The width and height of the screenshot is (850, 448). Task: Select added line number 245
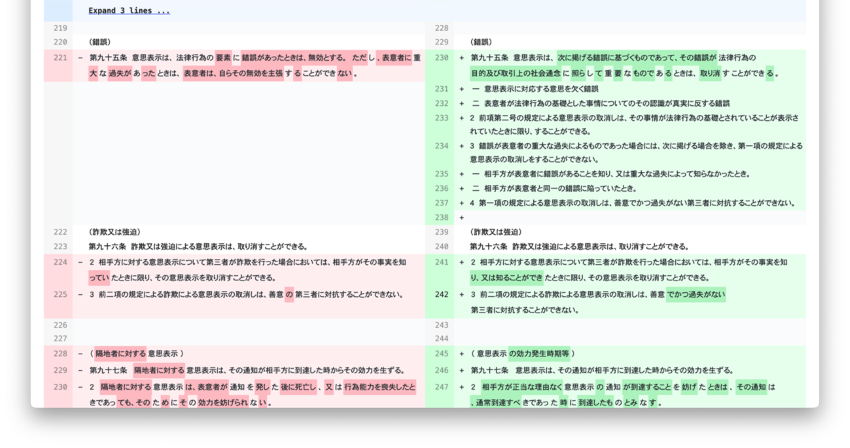[x=441, y=354]
